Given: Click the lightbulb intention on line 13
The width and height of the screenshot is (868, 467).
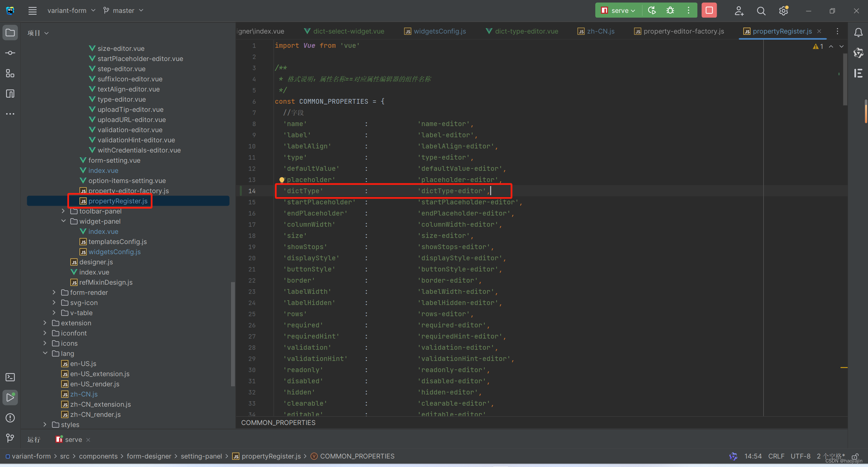Looking at the screenshot, I should [282, 180].
